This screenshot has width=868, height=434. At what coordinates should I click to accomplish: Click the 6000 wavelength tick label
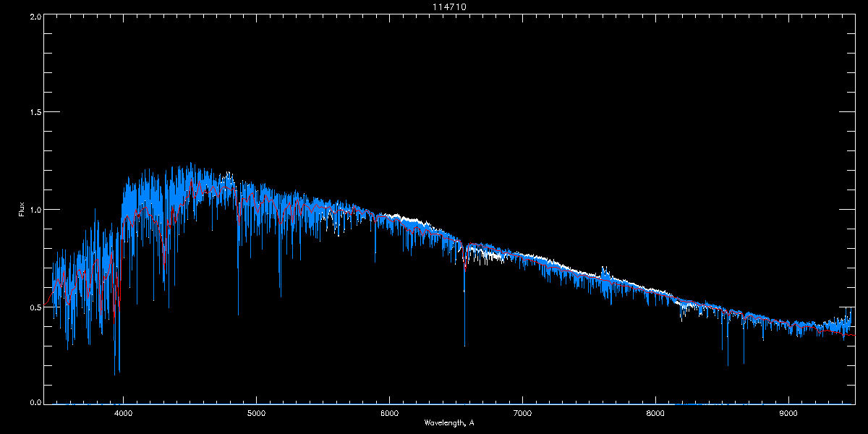[389, 414]
